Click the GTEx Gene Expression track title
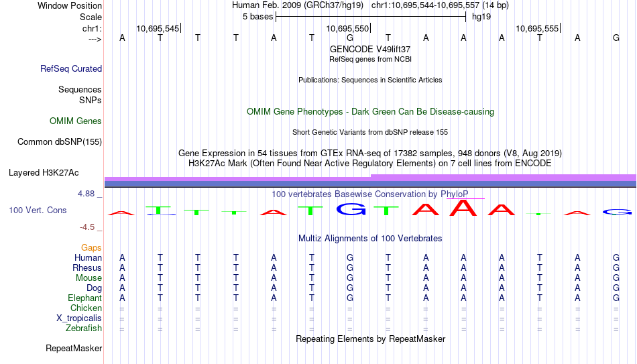The width and height of the screenshot is (637, 364). pyautogui.click(x=370, y=153)
